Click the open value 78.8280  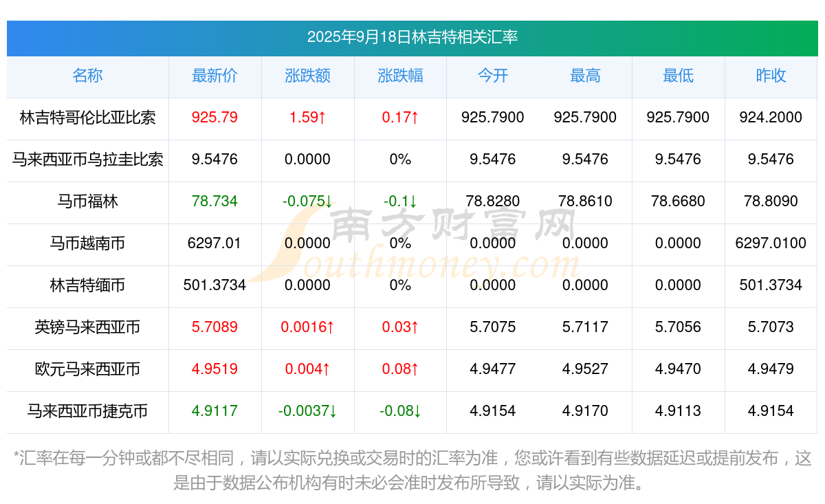(493, 201)
